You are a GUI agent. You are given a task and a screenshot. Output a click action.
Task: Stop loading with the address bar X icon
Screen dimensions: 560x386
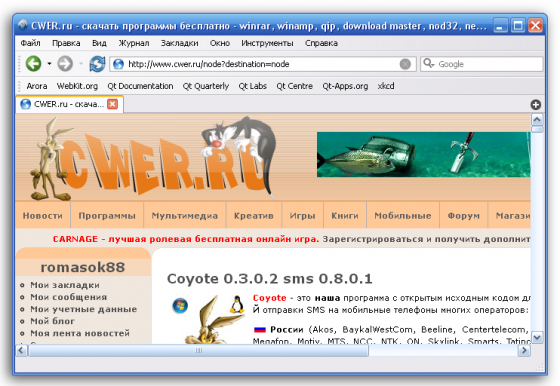pos(405,64)
